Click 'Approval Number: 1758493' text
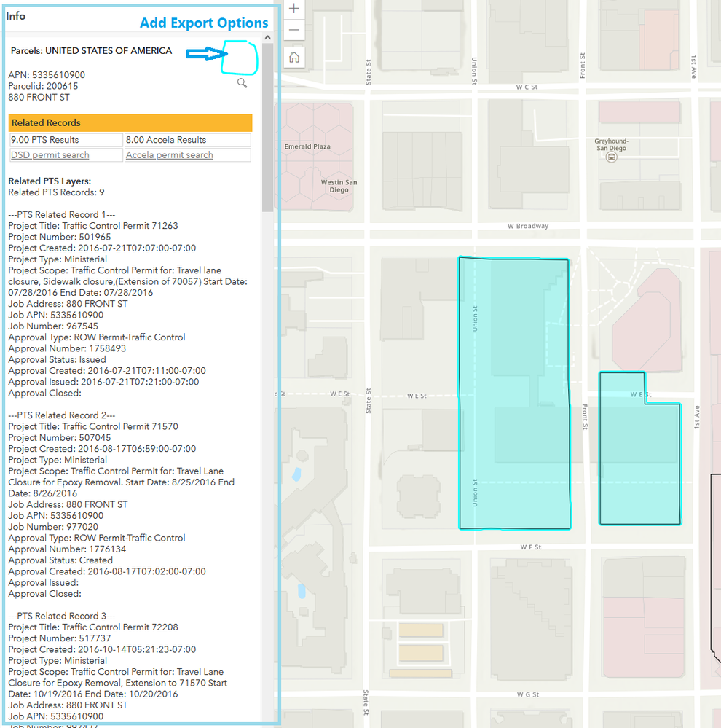Viewport: 721px width, 728px height. click(x=67, y=348)
